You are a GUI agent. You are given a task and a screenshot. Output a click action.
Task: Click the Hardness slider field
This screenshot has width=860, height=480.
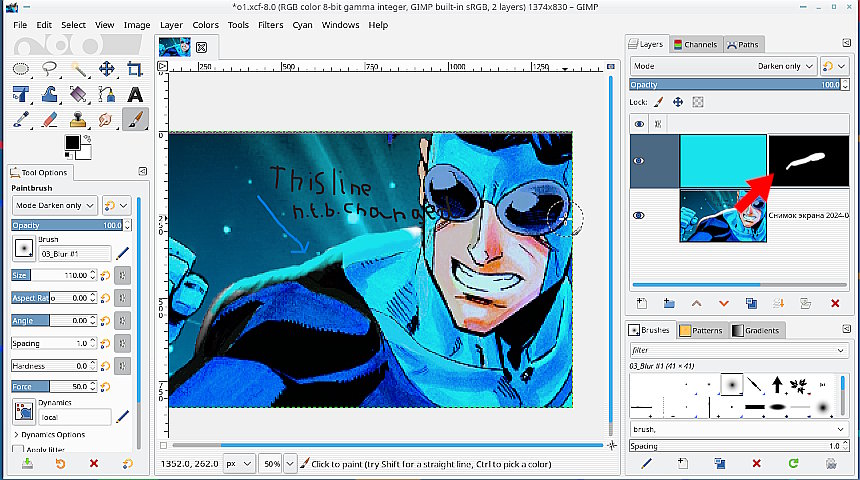(x=50, y=366)
